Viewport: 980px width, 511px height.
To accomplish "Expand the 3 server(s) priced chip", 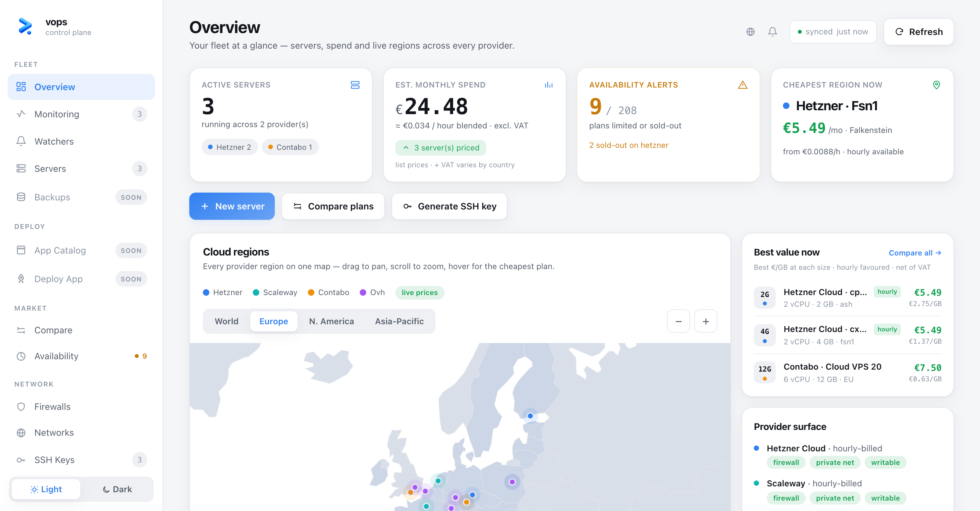I will [x=440, y=148].
